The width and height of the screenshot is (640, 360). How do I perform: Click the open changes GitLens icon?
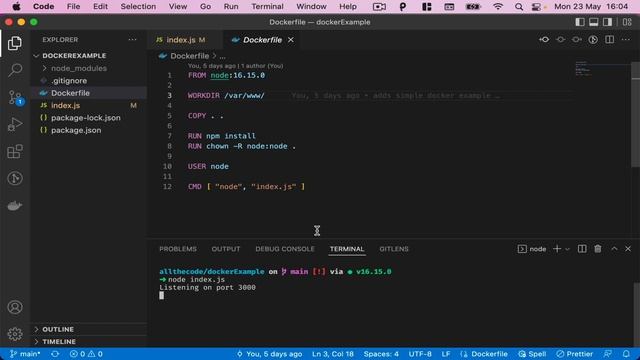(x=560, y=40)
